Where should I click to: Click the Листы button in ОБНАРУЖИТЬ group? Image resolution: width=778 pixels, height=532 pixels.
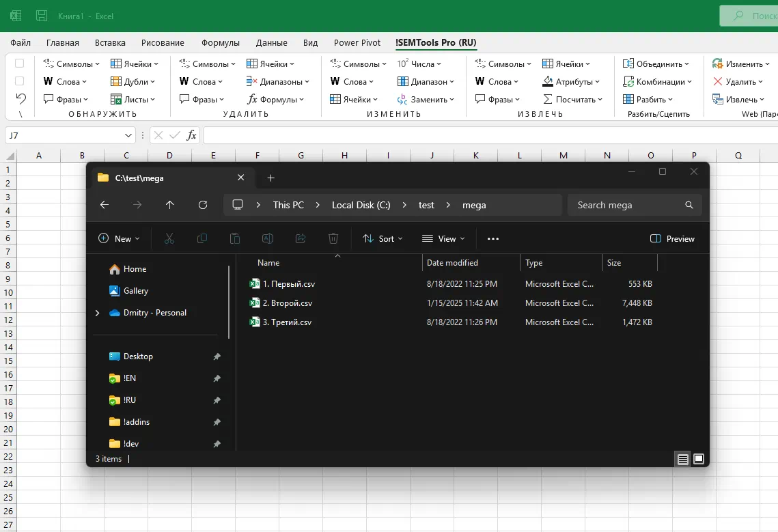click(x=133, y=99)
